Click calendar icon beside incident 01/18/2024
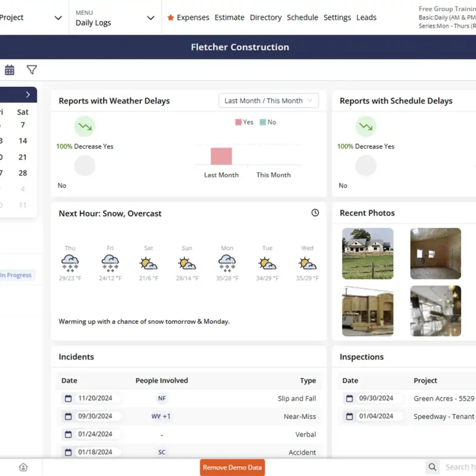Image resolution: width=476 pixels, height=476 pixels. [68, 452]
